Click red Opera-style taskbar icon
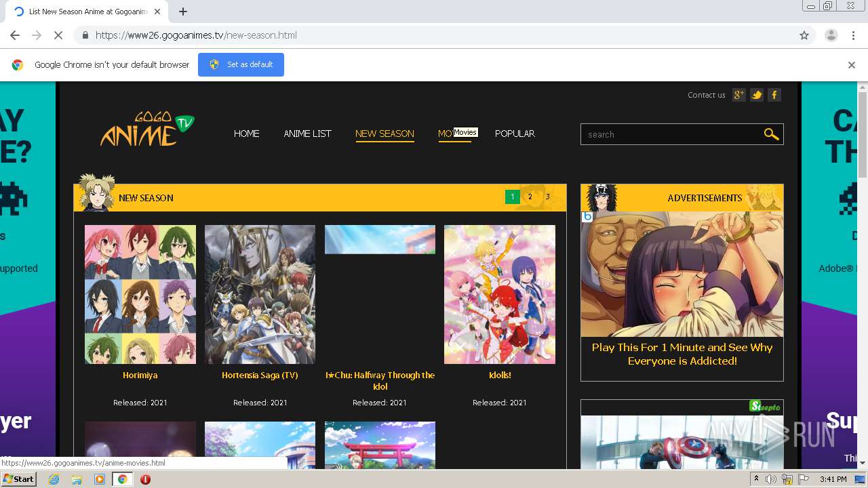868x488 pixels. pos(145,479)
